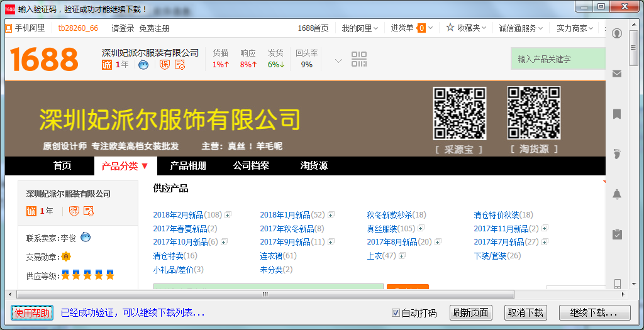Image resolution: width=644 pixels, height=330 pixels.
Task: Click the notification bell sidebar icon
Action: tap(617, 194)
